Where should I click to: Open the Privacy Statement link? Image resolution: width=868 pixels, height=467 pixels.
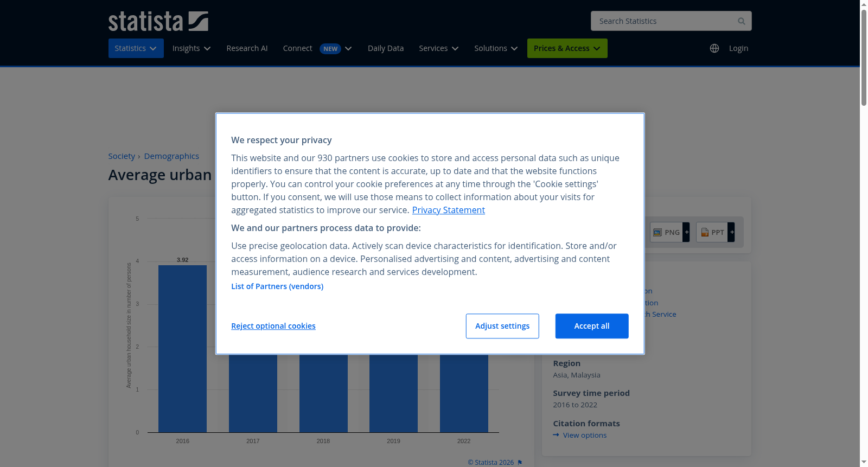click(449, 210)
